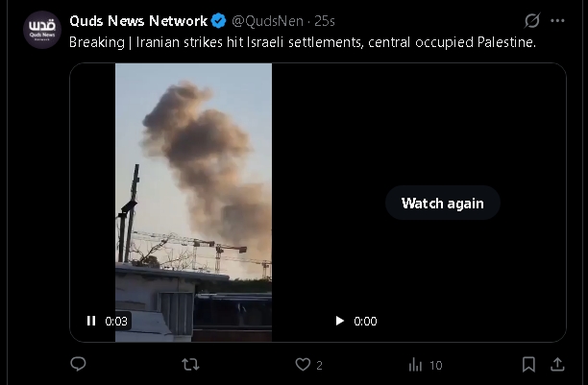Click the Grok explain-post icon
The height and width of the screenshot is (385, 588).
(532, 20)
